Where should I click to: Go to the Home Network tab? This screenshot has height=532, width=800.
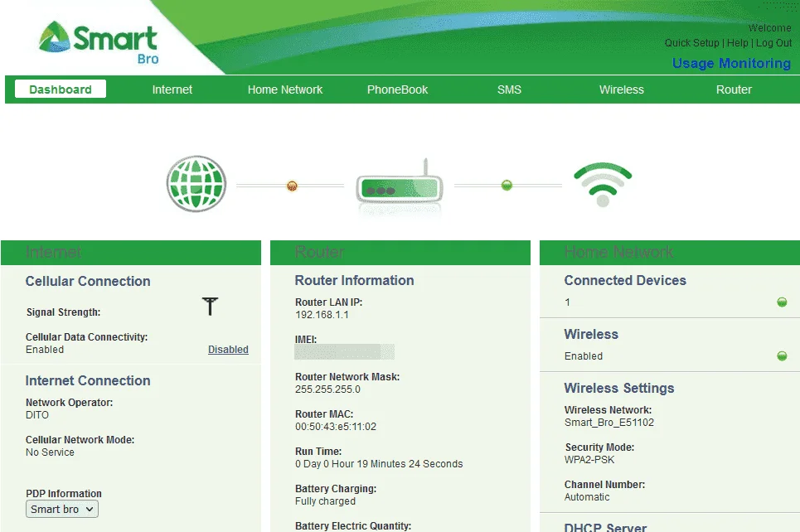[285, 89]
